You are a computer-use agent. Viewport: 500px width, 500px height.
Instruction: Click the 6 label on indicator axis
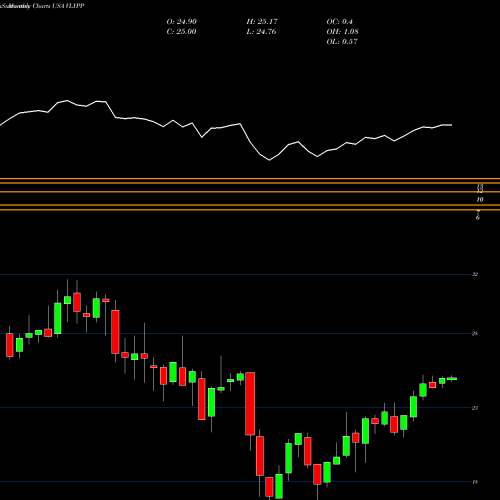coord(478,218)
